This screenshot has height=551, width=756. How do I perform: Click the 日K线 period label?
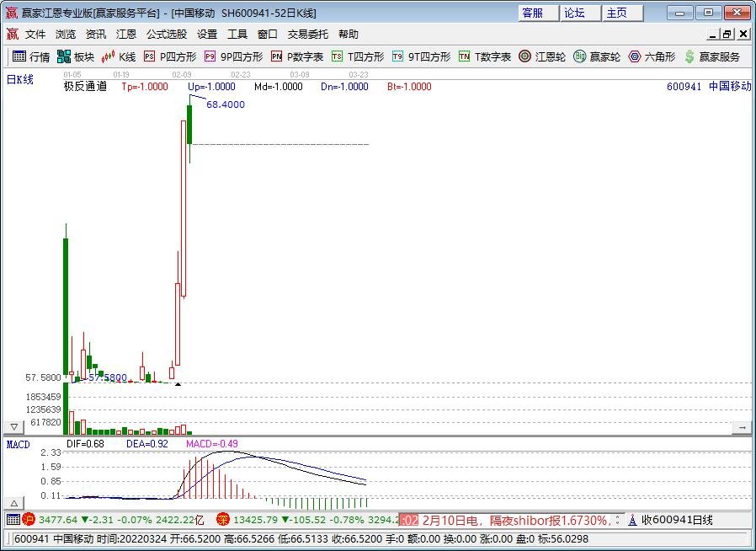[x=19, y=79]
